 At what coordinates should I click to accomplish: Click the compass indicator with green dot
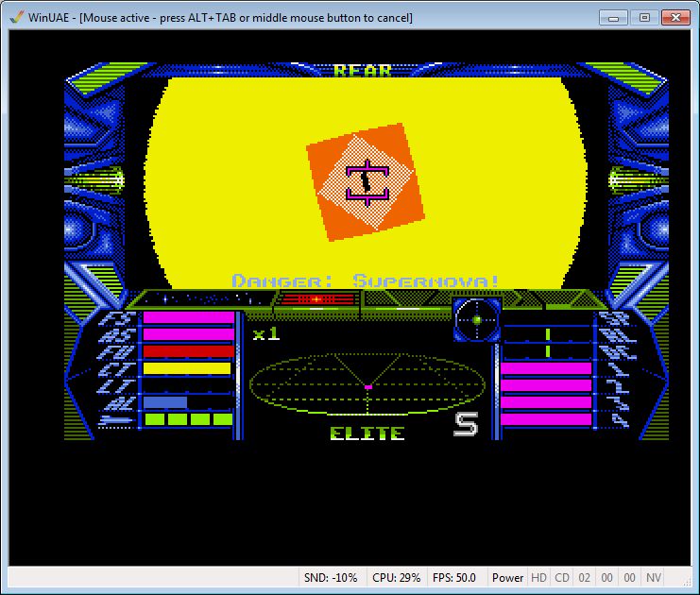pos(477,320)
